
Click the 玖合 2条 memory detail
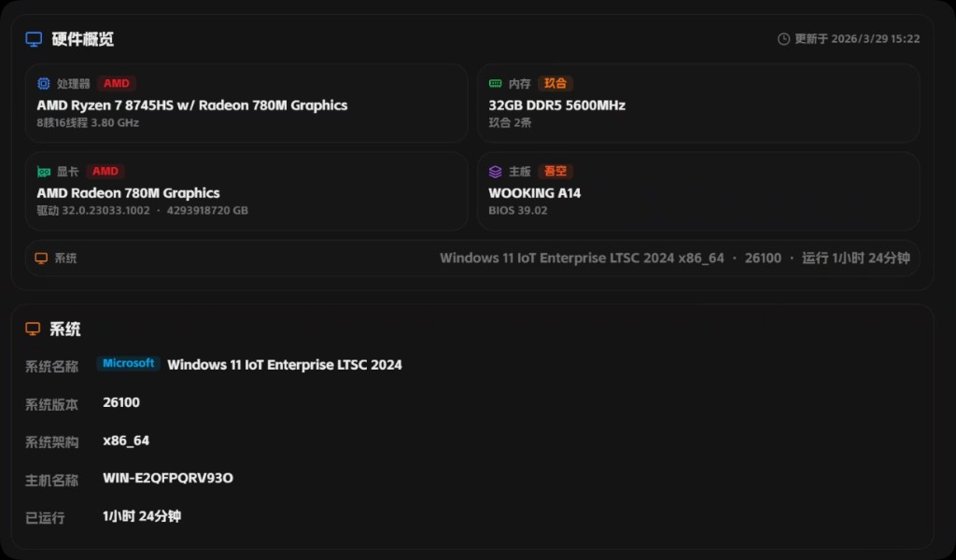point(510,122)
